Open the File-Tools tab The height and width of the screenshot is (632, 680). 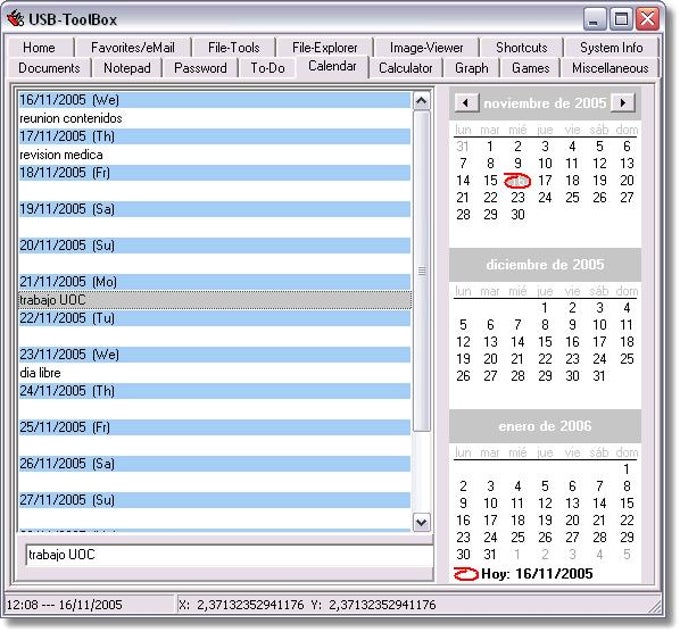click(x=234, y=47)
